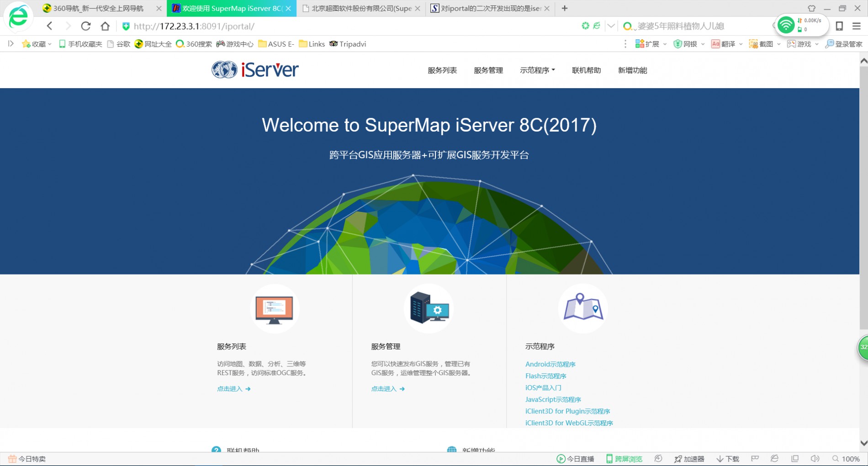Open iOS产品入门 link
Image resolution: width=868 pixels, height=466 pixels.
[x=543, y=388]
